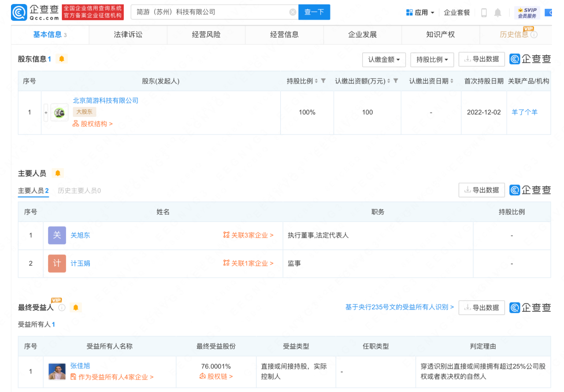Open 羊了个羊 related product link
This screenshot has height=392, width=564.
524,112
